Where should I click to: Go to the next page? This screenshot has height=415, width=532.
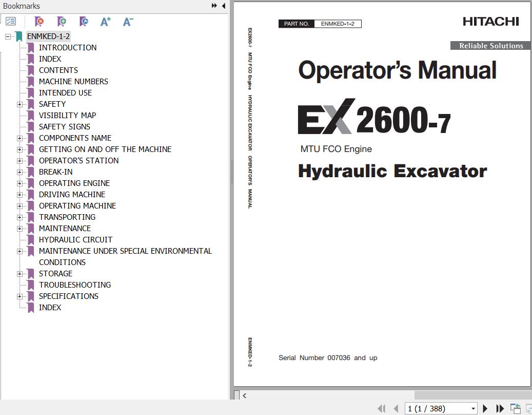click(x=485, y=408)
